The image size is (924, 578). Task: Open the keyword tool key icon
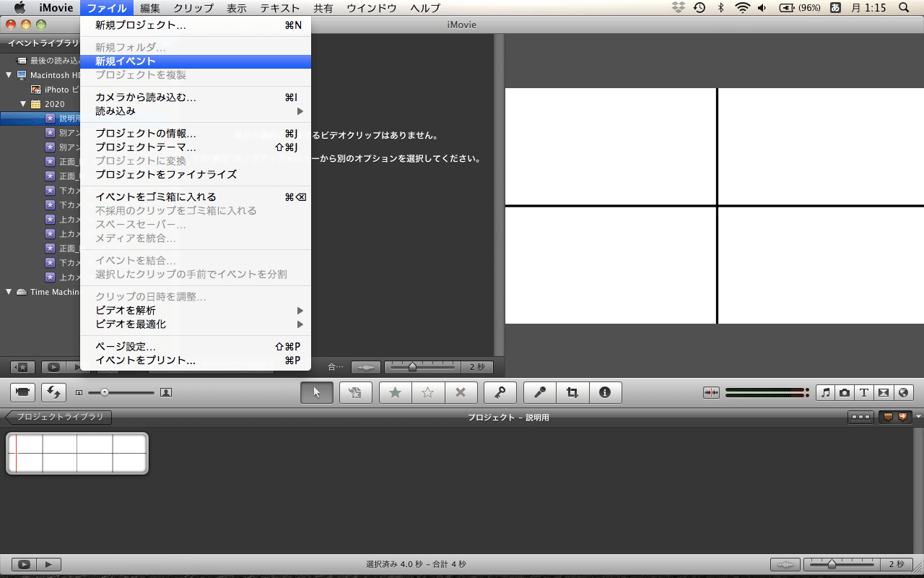[500, 392]
